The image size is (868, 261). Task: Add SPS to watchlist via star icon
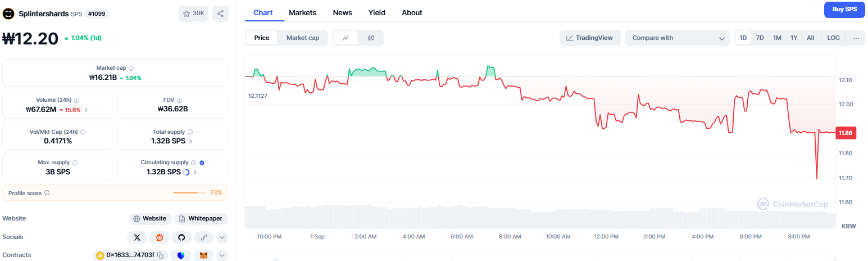tap(187, 13)
